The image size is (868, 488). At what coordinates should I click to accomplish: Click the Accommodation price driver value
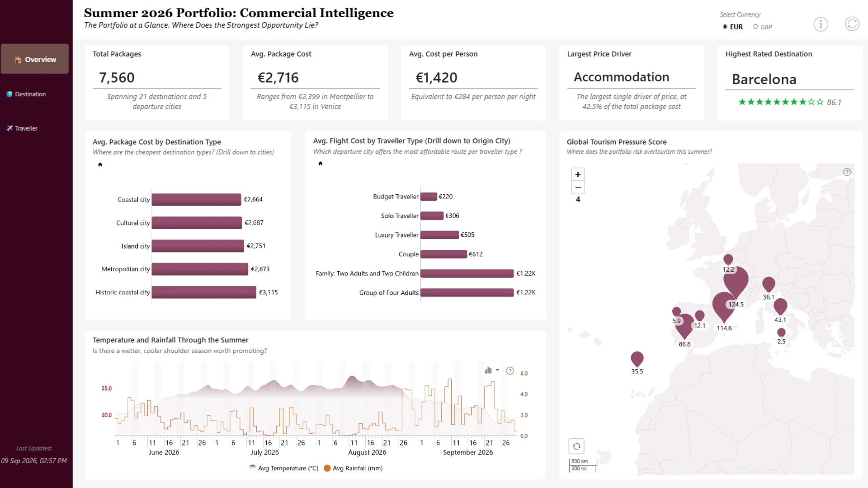click(x=621, y=77)
